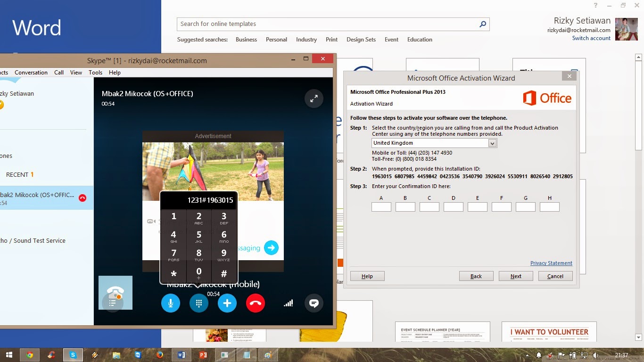Select Mbak2 Mikocok recent contact row
Image resolution: width=644 pixels, height=362 pixels.
47,198
